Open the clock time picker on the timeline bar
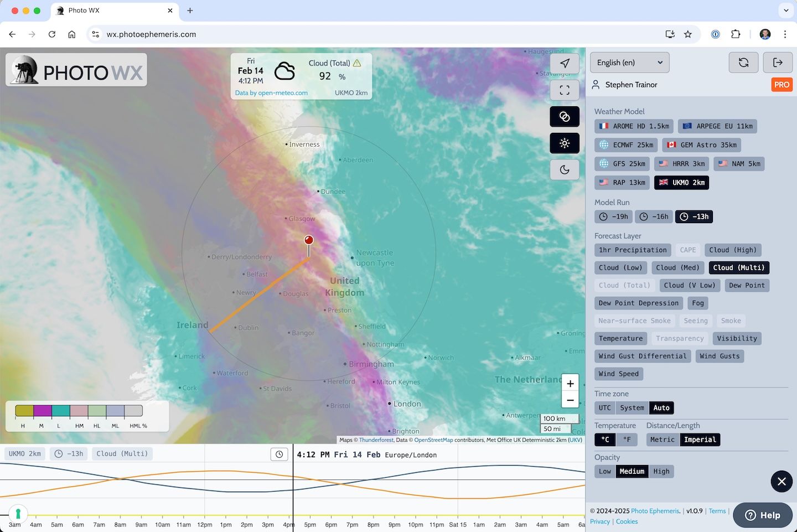This screenshot has height=532, width=797. coord(279,453)
